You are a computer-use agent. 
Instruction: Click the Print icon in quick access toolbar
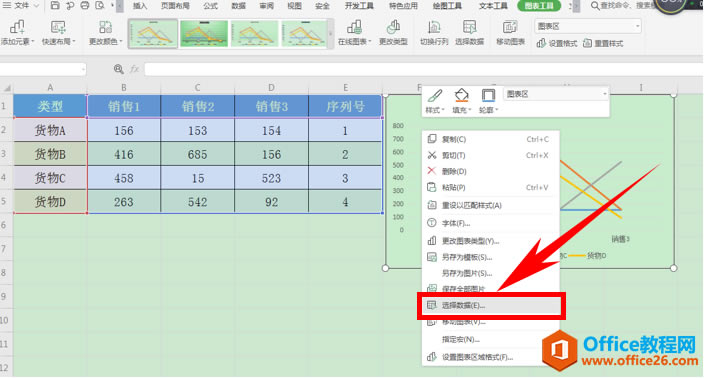85,5
